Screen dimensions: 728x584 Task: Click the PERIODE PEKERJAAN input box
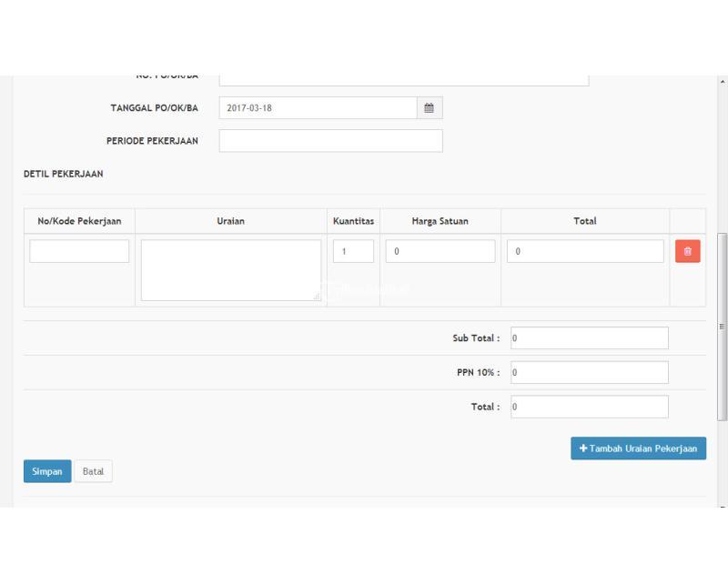pos(329,140)
